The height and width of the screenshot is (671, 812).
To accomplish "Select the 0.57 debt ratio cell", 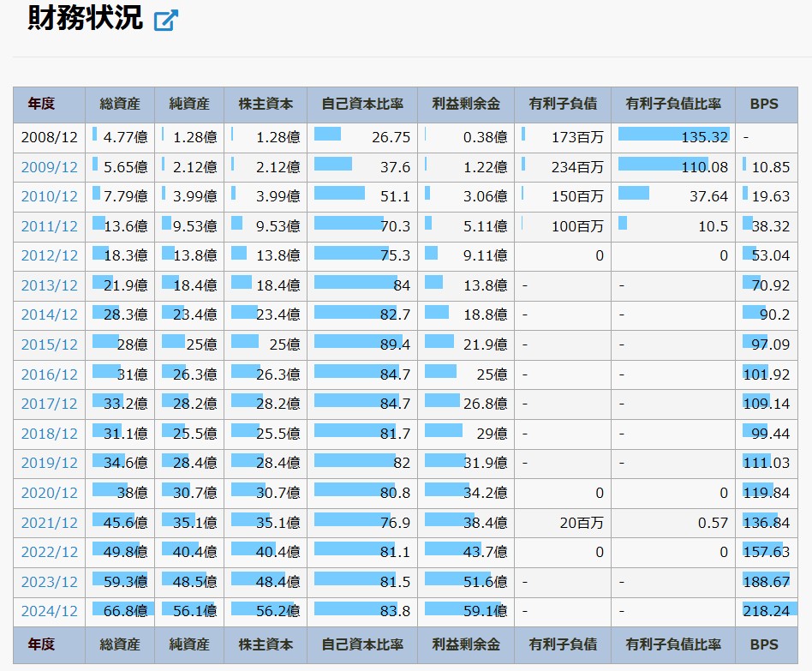I will (x=673, y=523).
